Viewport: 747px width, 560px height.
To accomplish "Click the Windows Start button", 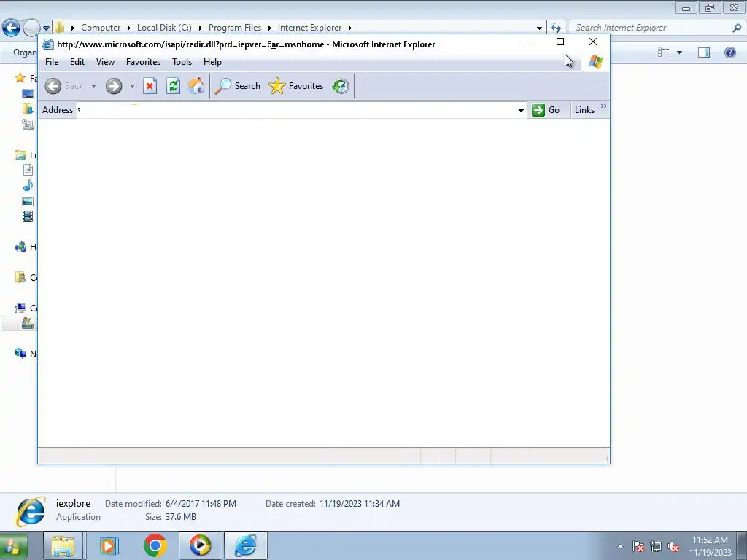I will point(13,546).
